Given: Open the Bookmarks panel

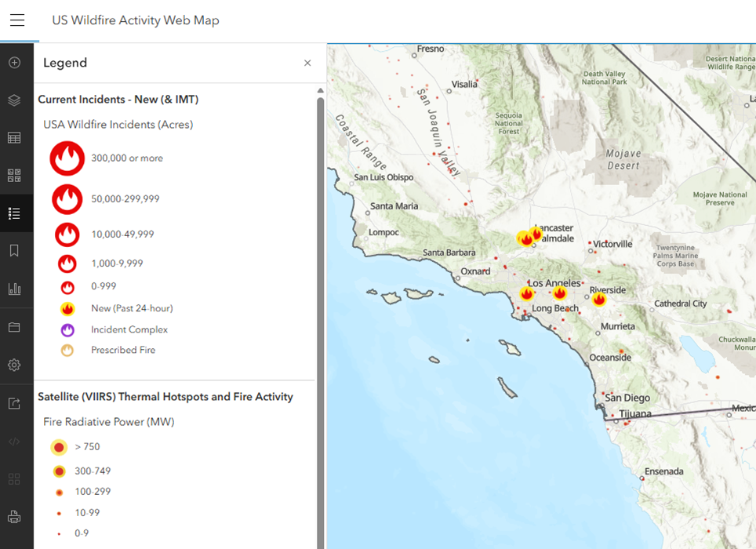Looking at the screenshot, I should pos(16,250).
